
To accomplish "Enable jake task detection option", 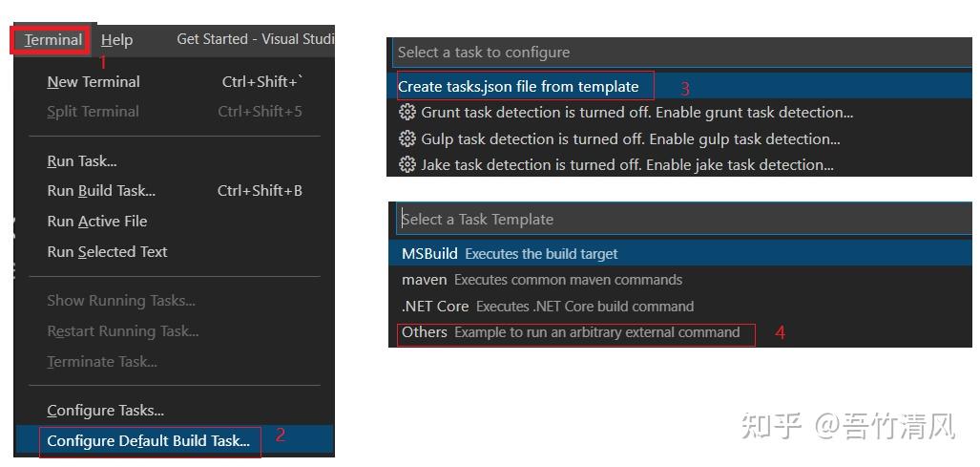I will coord(680,165).
